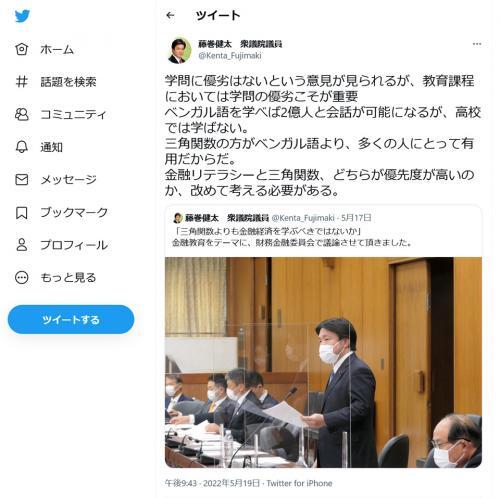Click the author's profile avatar
Image resolution: width=500 pixels, height=498 pixels.
coord(180,50)
